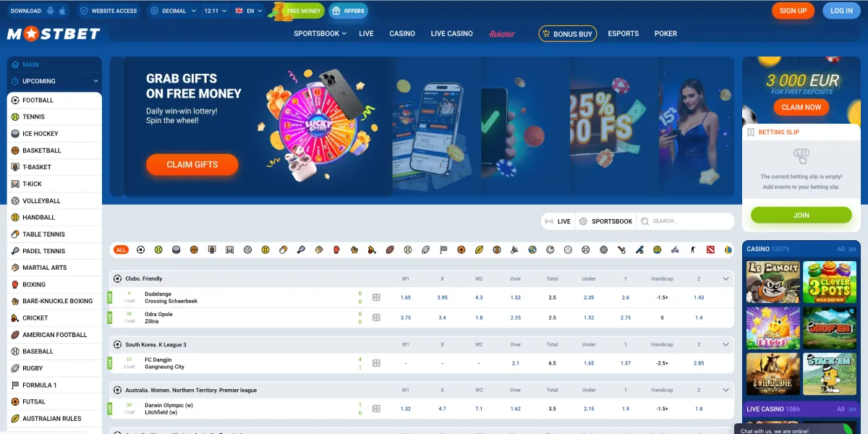Click the Log In button
This screenshot has height=434, width=868.
(841, 11)
